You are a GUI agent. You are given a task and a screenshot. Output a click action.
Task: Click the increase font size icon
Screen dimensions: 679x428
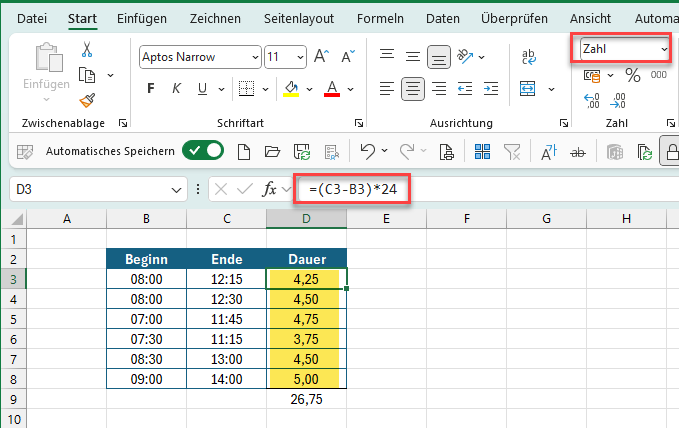pos(321,56)
